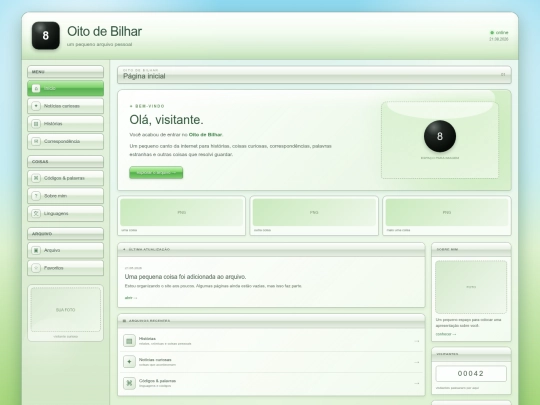
Task: Click the arrow on Notícias curiosas row
Action: [417, 362]
